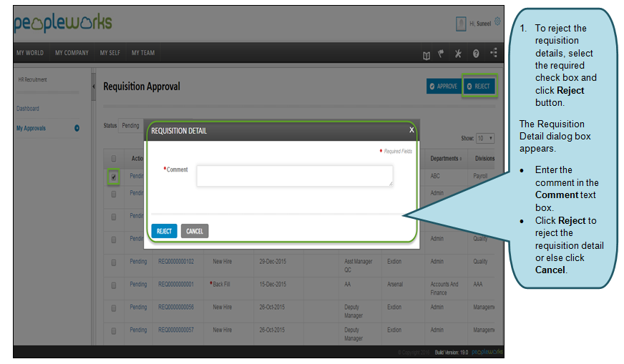Click the date 15-Dec-2015
Viewport: 624px width, 364px height.
pos(273,284)
